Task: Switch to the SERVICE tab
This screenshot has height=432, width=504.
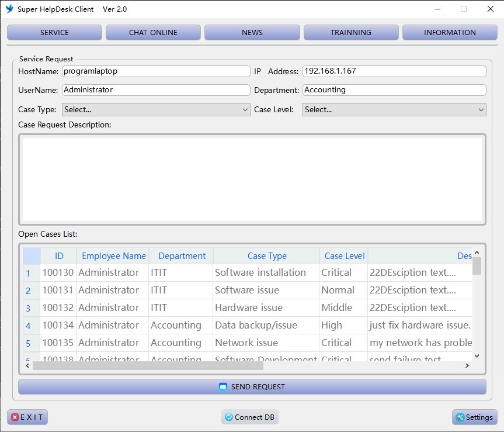Action: (54, 33)
